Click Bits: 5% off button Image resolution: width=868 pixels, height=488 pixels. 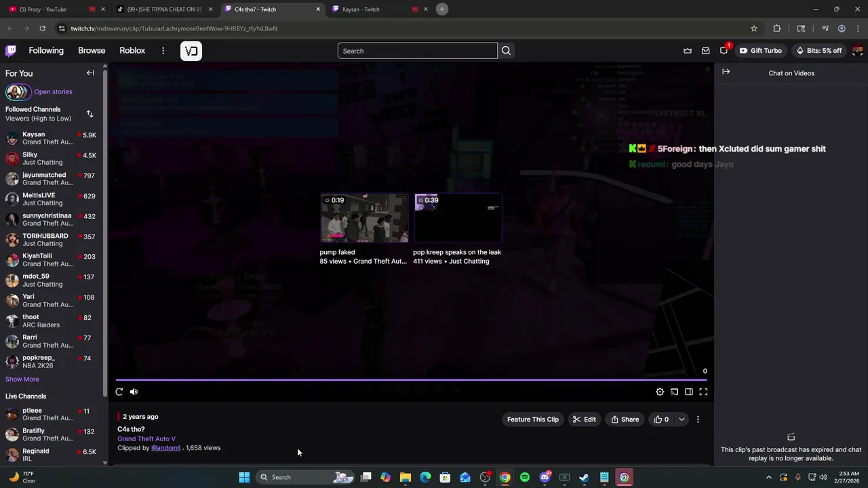click(x=818, y=51)
